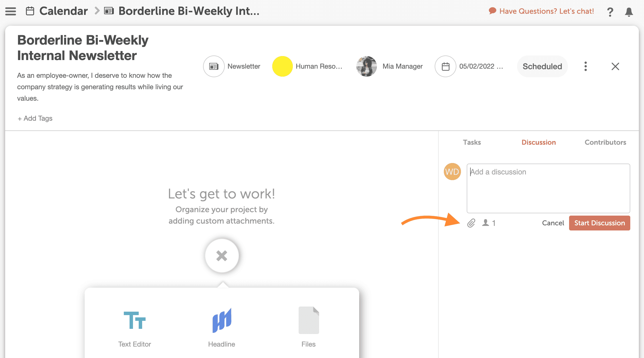Open Borderline Bi-Weekly Int... breadcrumb title
The height and width of the screenshot is (358, 644).
point(189,11)
